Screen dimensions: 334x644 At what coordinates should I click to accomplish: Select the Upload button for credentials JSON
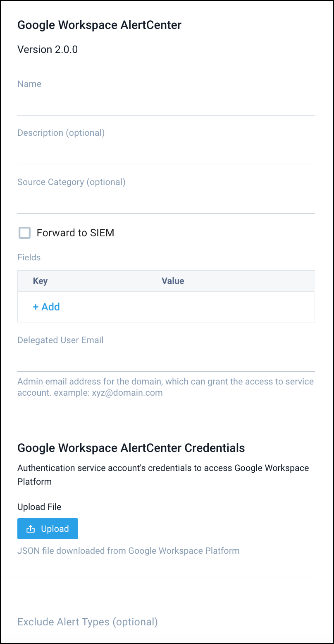pos(48,529)
